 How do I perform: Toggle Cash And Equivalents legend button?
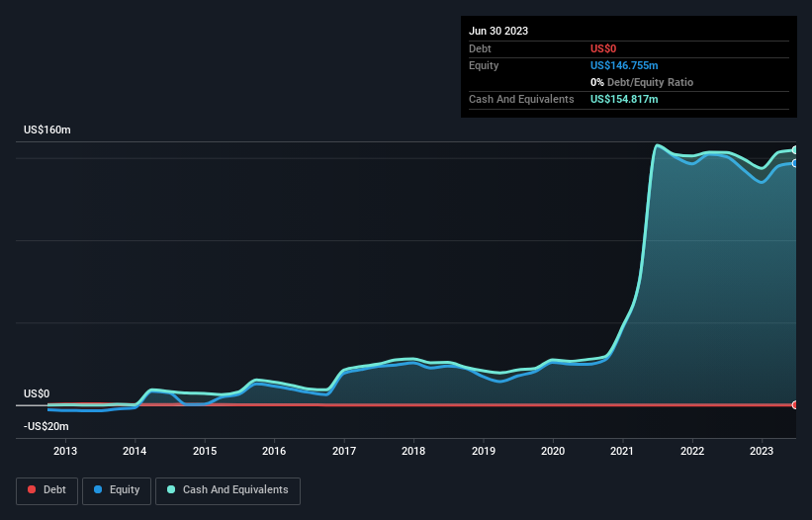227,490
